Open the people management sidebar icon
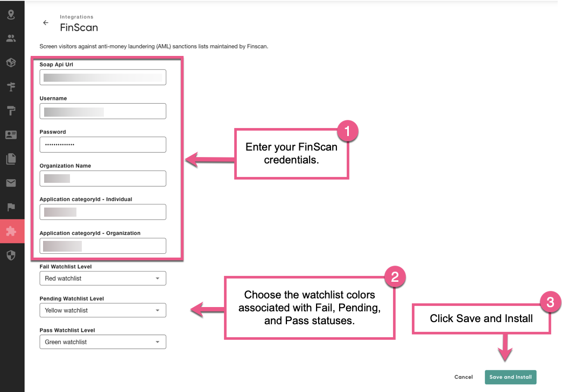 pyautogui.click(x=11, y=38)
